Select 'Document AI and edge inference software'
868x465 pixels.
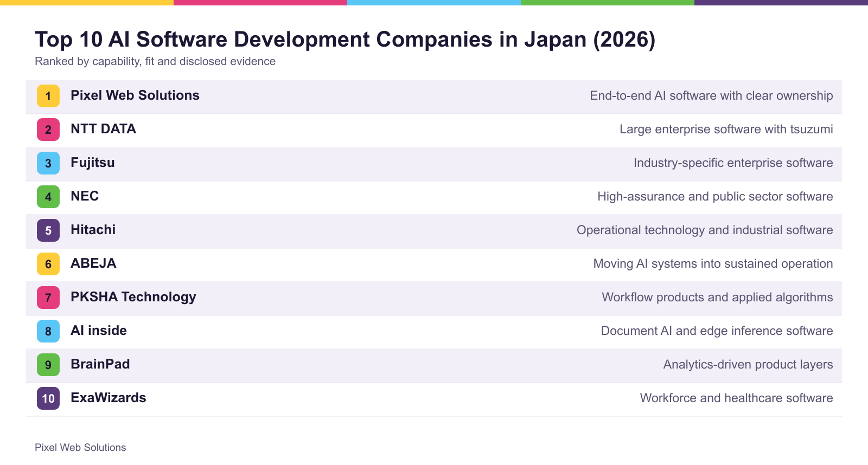pos(717,331)
